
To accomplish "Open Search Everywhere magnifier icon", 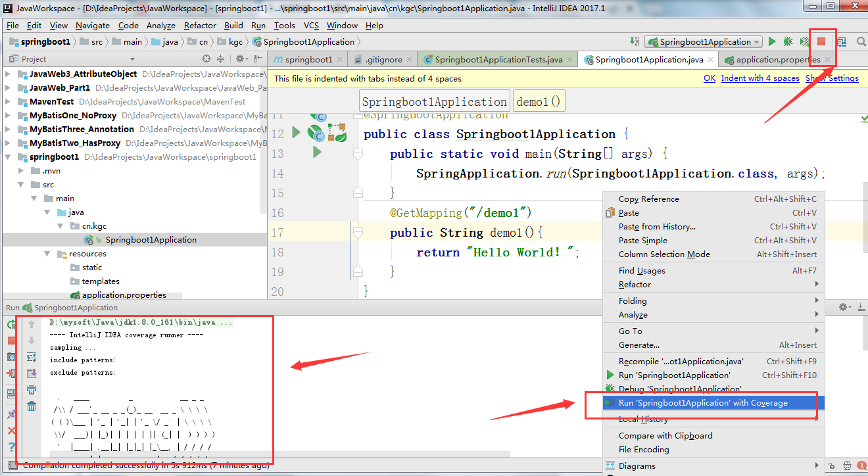I will (x=861, y=41).
